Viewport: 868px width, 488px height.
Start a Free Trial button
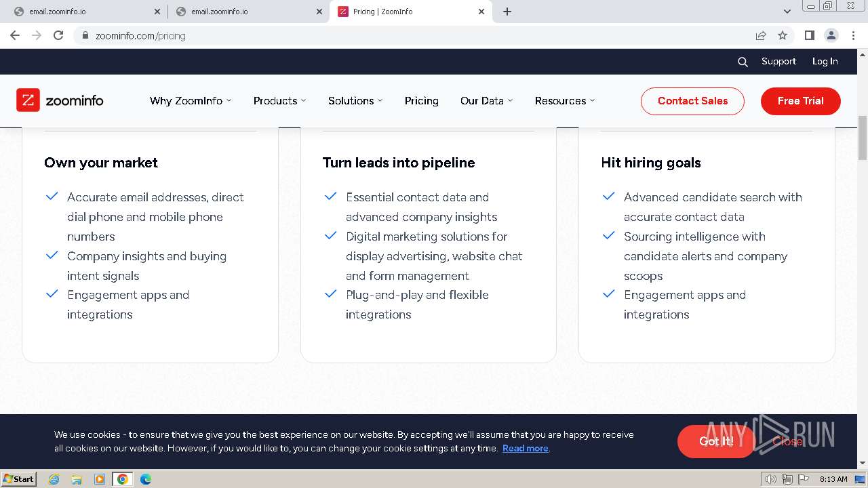801,101
